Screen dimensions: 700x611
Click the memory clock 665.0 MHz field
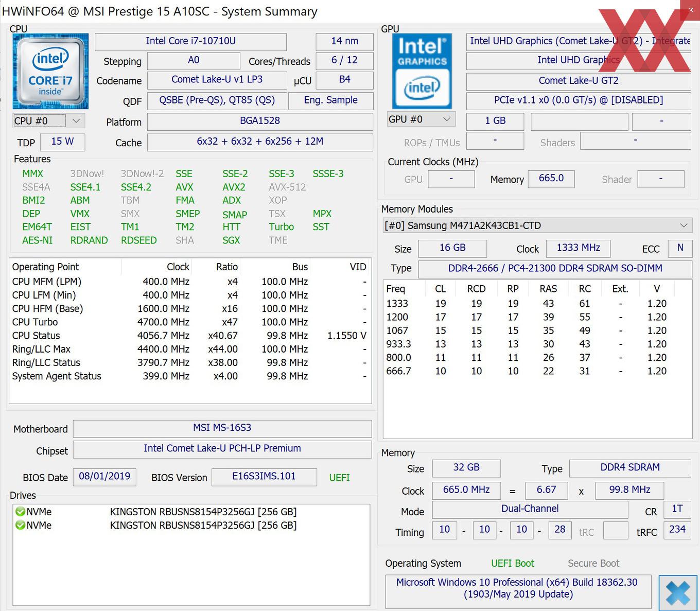tap(466, 490)
